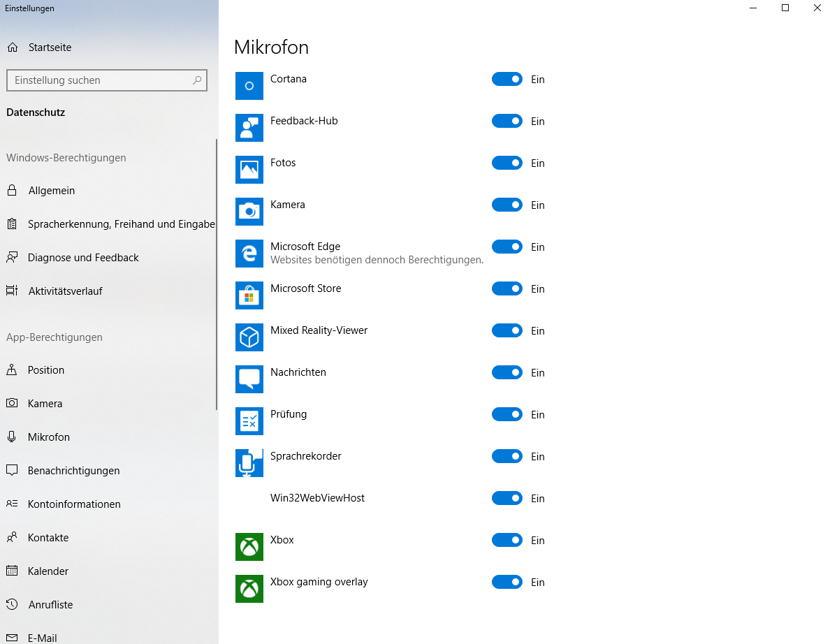This screenshot has height=644, width=830.
Task: Click the lock icon beside Allgemein
Action: point(12,191)
